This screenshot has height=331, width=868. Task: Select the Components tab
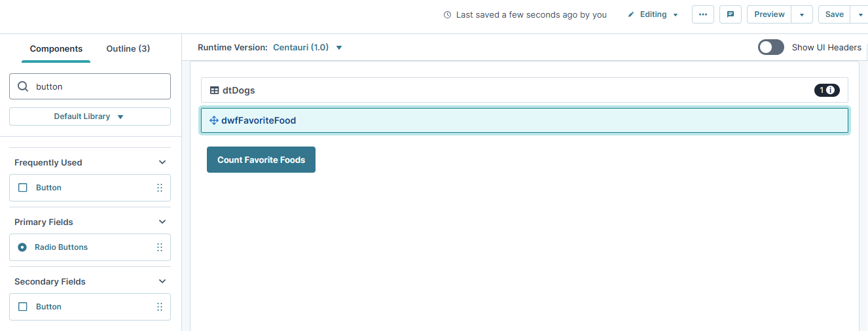56,48
